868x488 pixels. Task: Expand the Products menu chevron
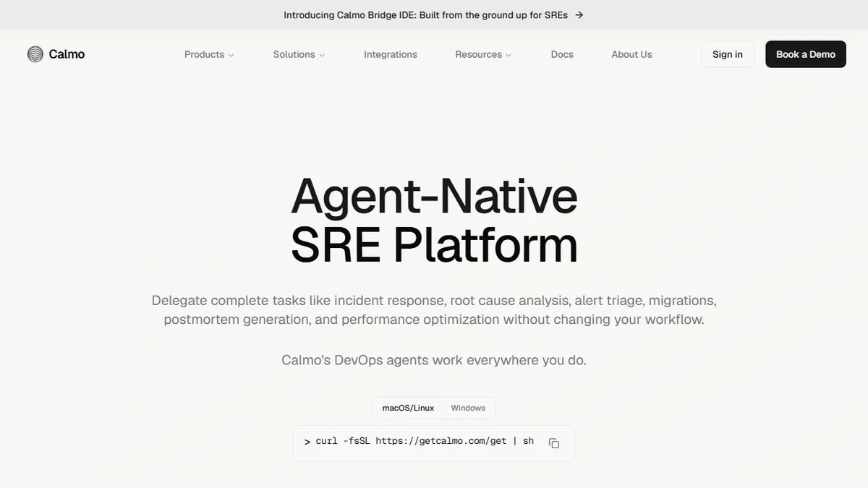click(231, 55)
